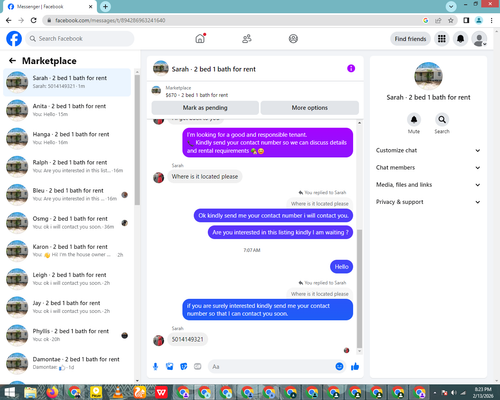Expand Customize chat section
Image resolution: width=500 pixels, height=400 pixels.
(428, 150)
